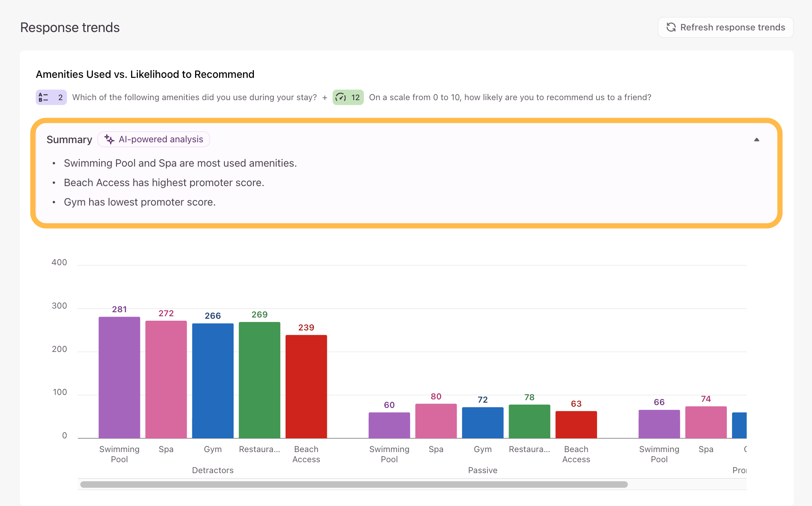This screenshot has height=506, width=812.
Task: Select the Detractors Swimming Pool bar (281)
Action: (x=119, y=377)
